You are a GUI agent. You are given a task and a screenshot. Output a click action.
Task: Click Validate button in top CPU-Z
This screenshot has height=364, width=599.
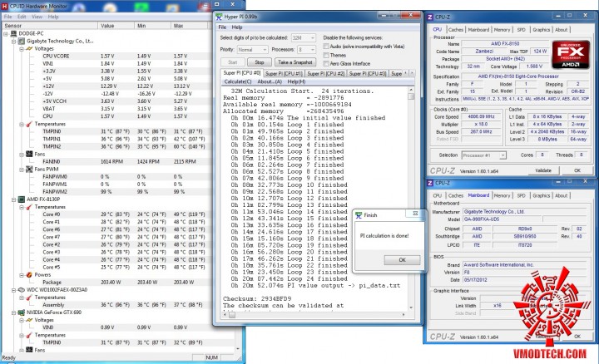tap(543, 170)
